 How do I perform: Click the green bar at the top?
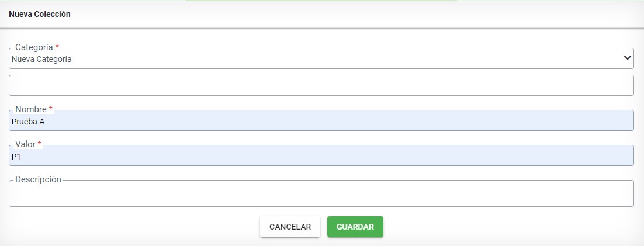click(x=321, y=1)
